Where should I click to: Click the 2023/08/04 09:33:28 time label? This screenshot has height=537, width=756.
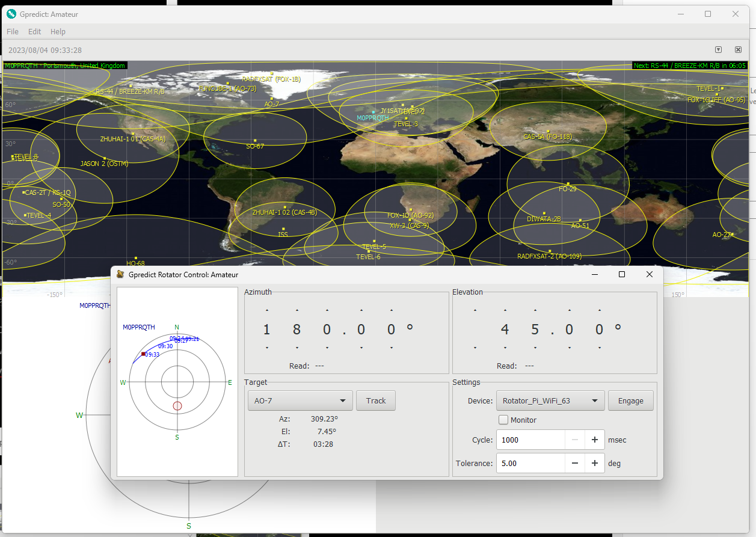(45, 50)
